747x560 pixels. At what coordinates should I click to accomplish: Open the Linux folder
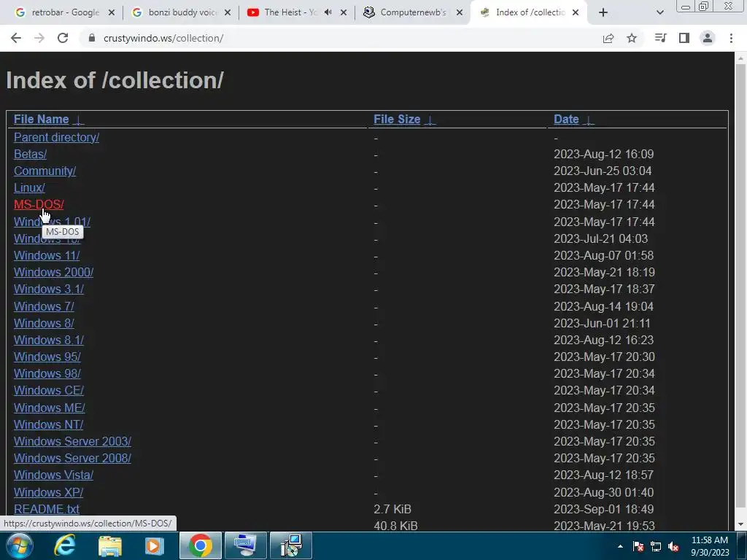pos(29,187)
